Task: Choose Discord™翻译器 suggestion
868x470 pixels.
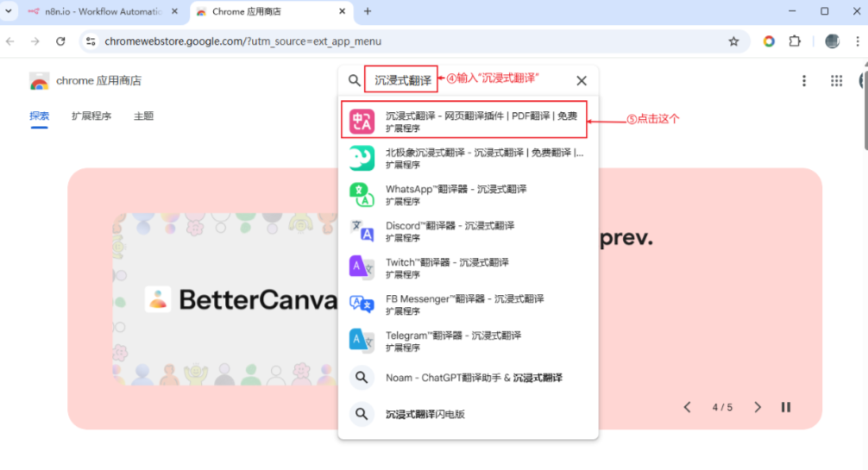Action: [x=469, y=231]
